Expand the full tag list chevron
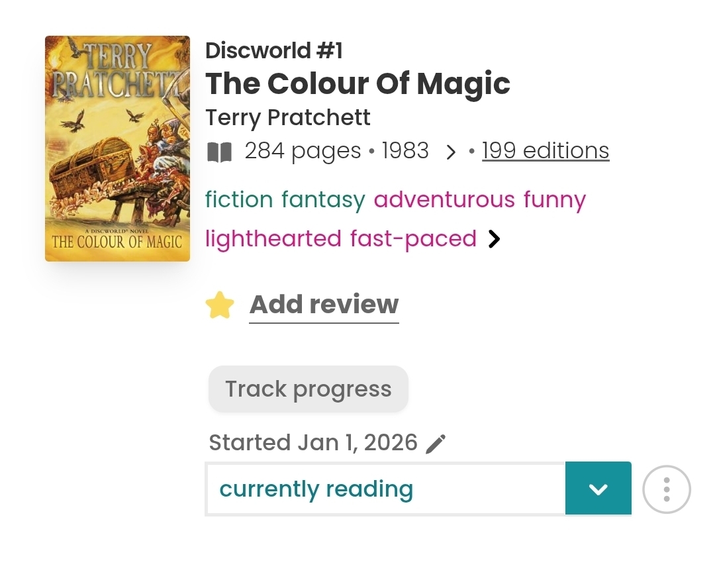 coord(494,239)
